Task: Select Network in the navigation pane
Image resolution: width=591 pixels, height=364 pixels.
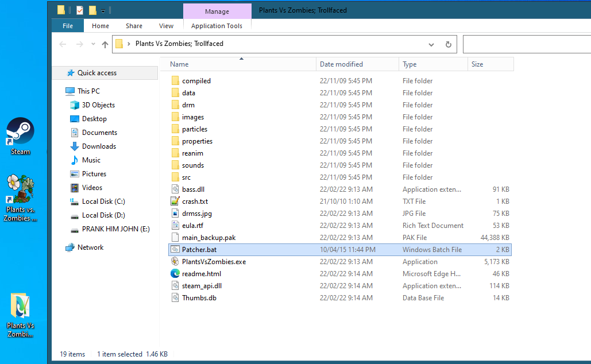Action: (x=91, y=247)
